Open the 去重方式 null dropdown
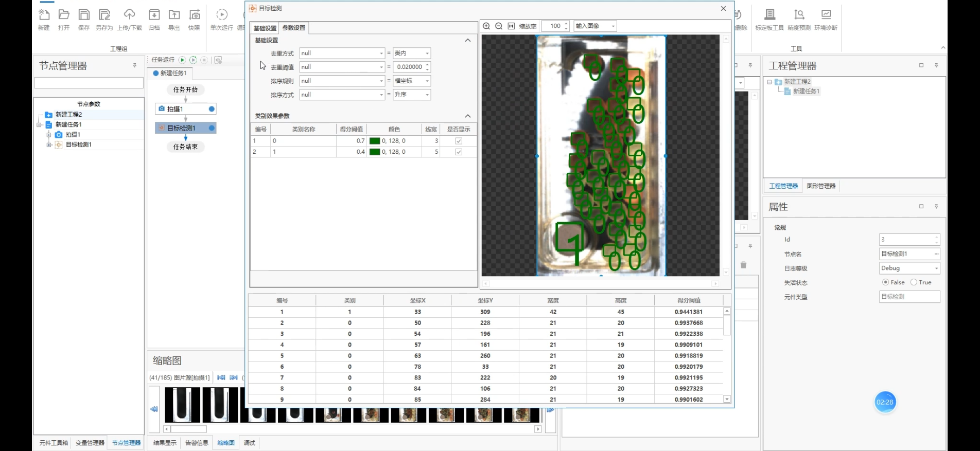The height and width of the screenshot is (451, 980). click(x=342, y=53)
